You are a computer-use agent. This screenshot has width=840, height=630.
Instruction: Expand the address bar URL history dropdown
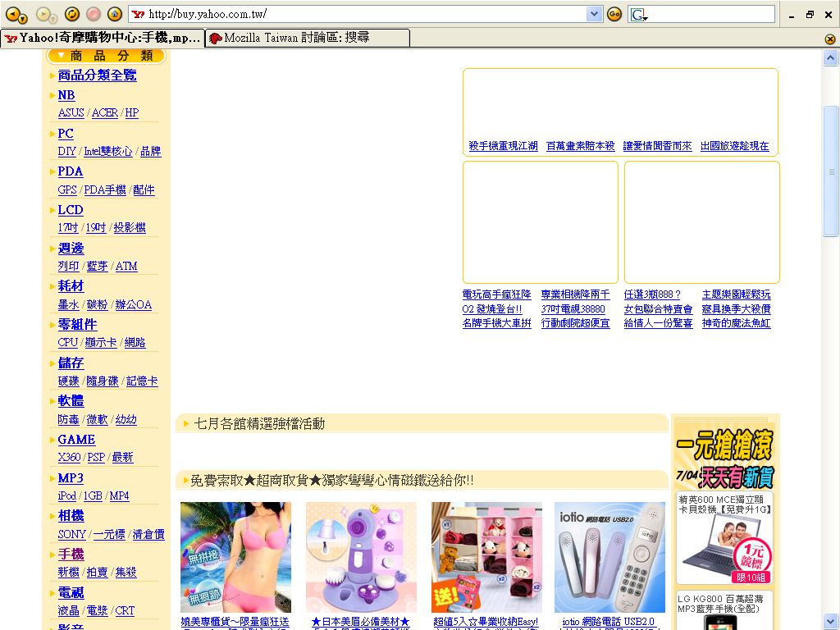coord(595,14)
